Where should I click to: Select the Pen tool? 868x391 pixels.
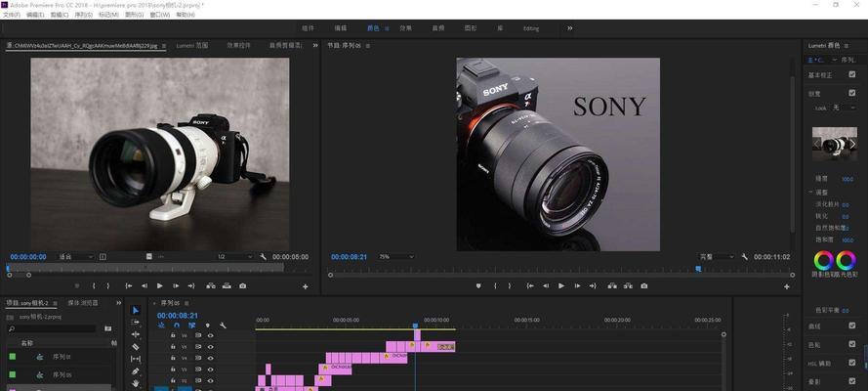click(x=136, y=371)
